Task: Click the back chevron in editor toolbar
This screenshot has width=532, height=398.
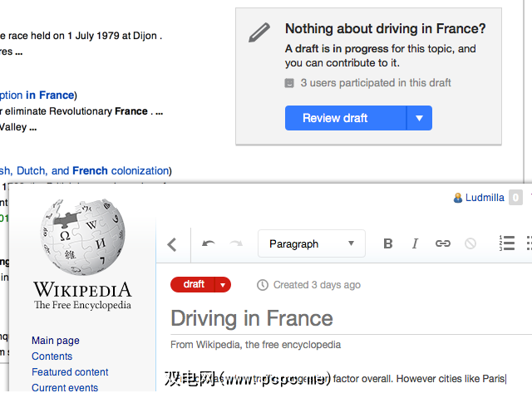Action: tap(172, 244)
